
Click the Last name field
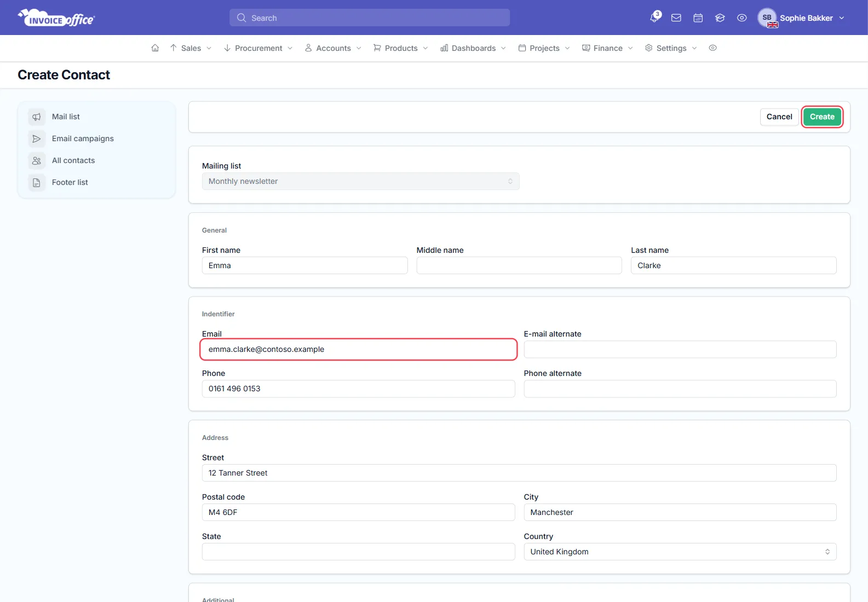(x=734, y=265)
